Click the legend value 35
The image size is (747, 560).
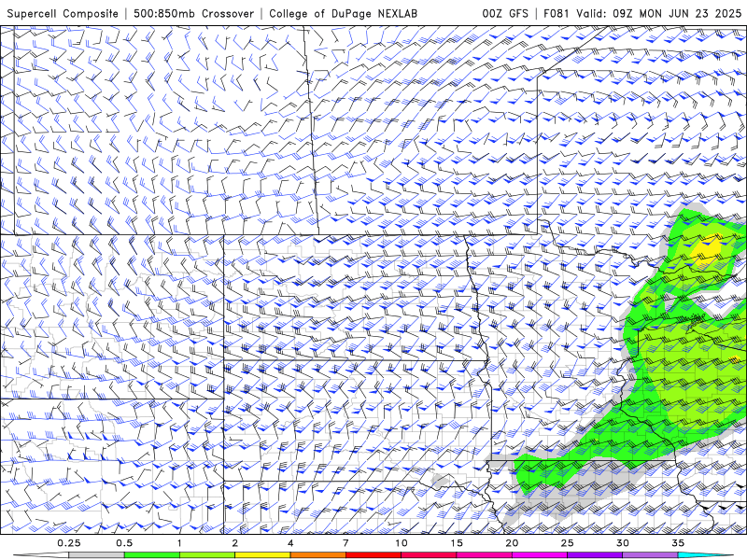click(678, 543)
